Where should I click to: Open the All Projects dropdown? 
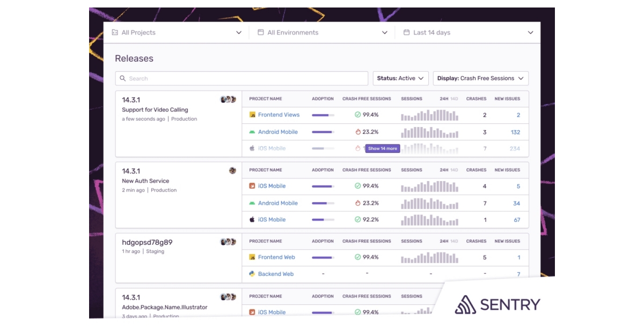click(177, 32)
